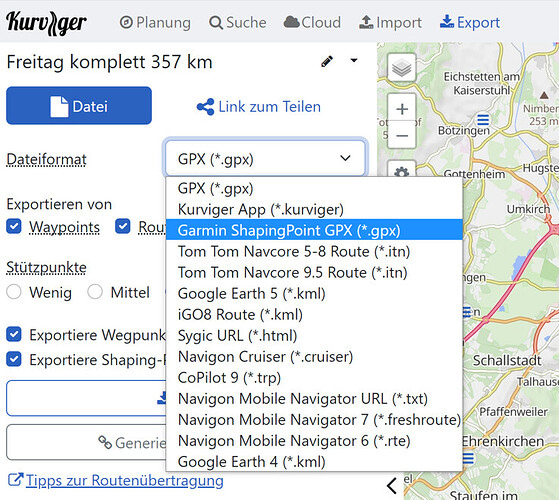Select the Wenig radio button
Viewport: 559px width, 500px height.
(14, 292)
